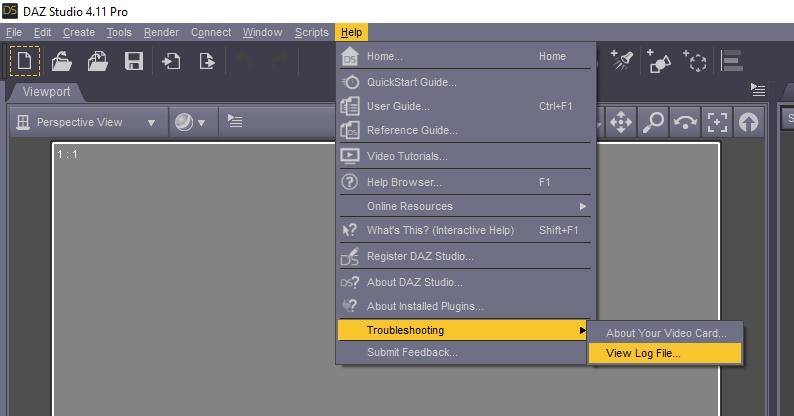Select the viewport pan arrows control
This screenshot has height=416, width=794.
pos(621,122)
